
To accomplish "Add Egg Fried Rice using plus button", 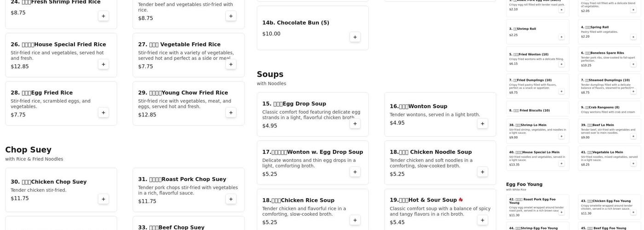I will [x=103, y=113].
